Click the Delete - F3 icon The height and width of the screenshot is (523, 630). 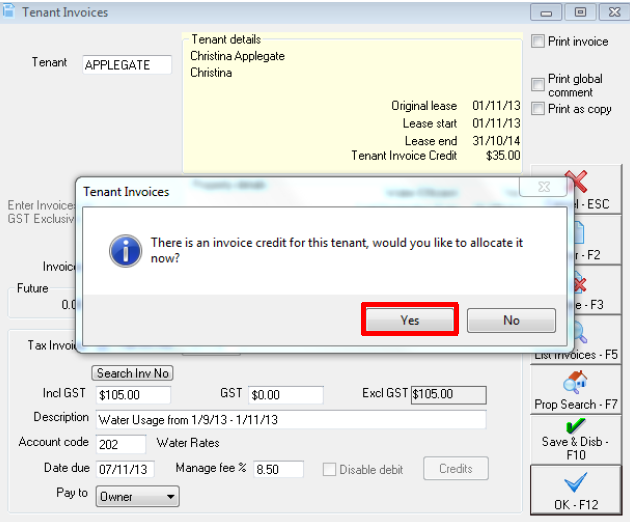tap(579, 283)
